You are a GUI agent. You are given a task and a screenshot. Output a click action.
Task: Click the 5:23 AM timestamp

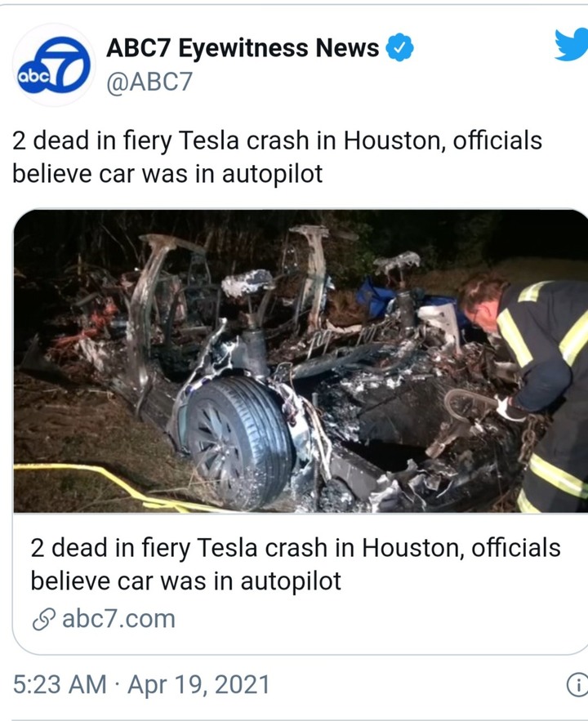click(x=60, y=684)
